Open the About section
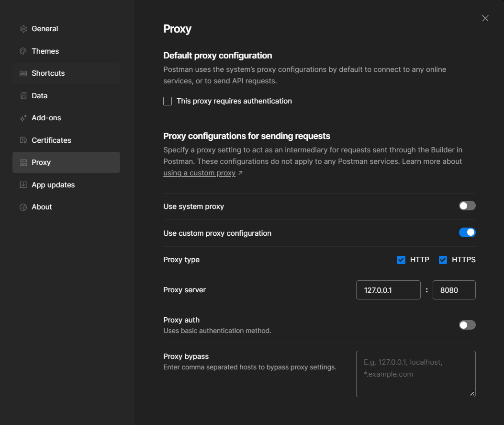This screenshot has width=504, height=425. coord(66,207)
